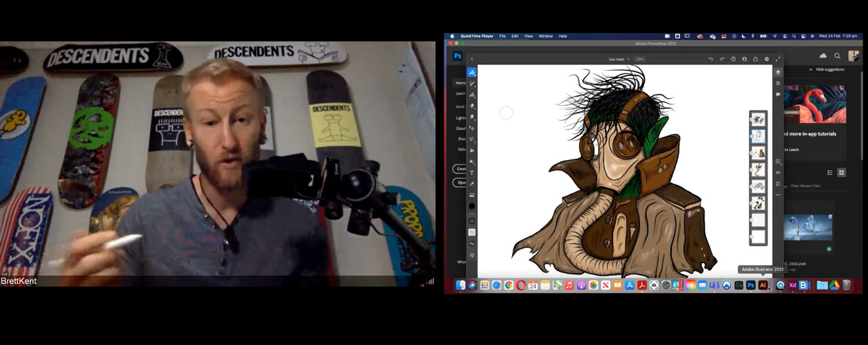
Task: Open the Window menu
Action: pos(545,36)
